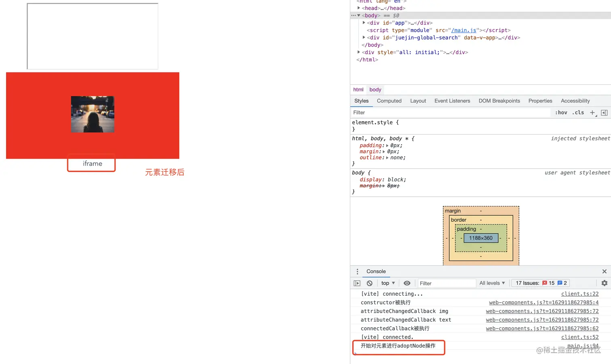Expand the div id="app" node

pos(364,23)
